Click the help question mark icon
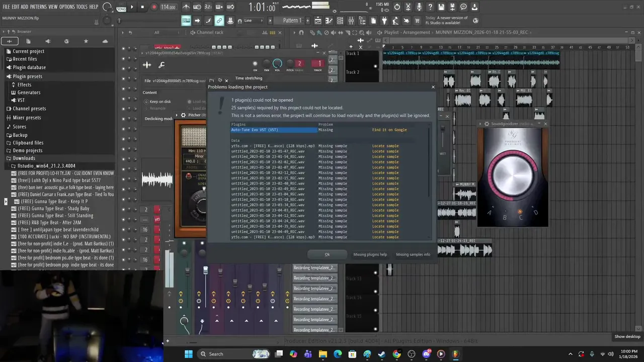Viewport: 644px width, 362px height. tap(430, 7)
